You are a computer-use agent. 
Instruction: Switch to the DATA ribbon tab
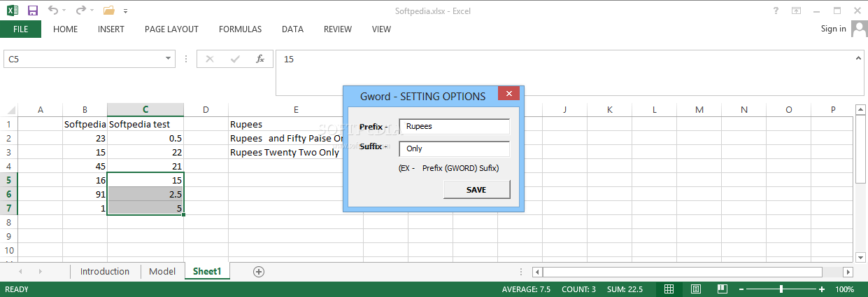(x=292, y=29)
